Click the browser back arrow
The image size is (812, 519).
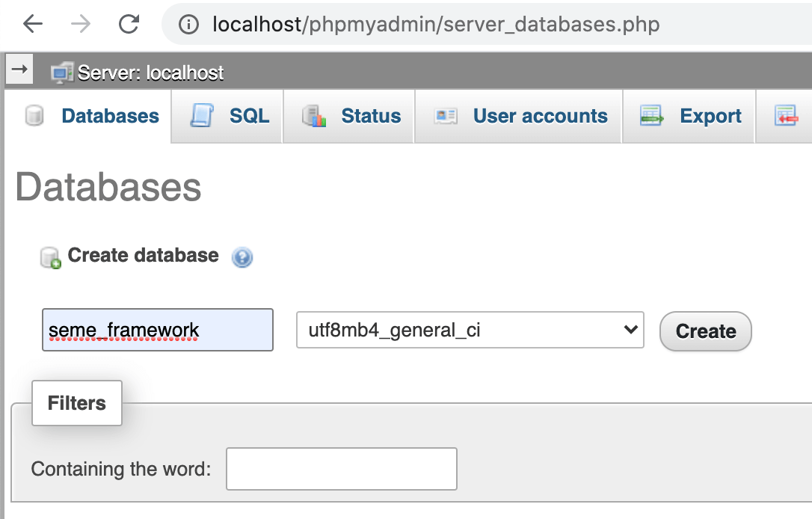[x=33, y=24]
